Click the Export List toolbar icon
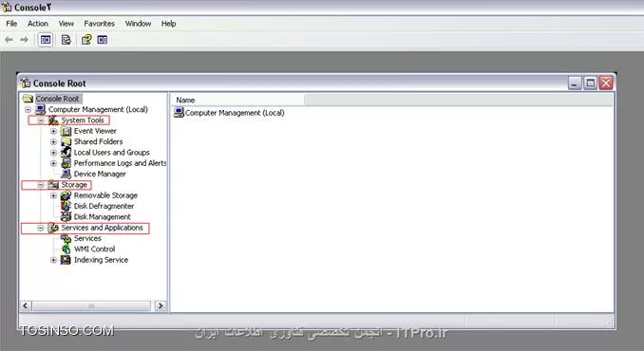The width and height of the screenshot is (644, 351). point(66,40)
